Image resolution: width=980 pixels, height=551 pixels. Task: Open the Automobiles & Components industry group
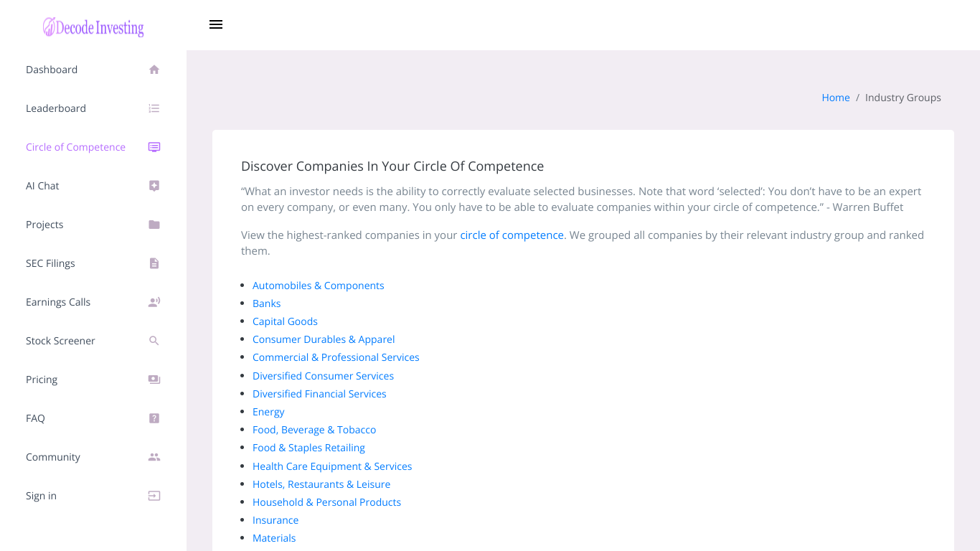[319, 286]
